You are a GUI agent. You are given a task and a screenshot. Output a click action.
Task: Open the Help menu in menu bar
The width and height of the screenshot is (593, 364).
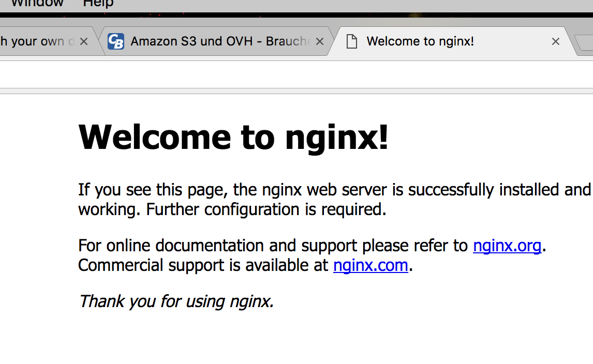coord(98,4)
